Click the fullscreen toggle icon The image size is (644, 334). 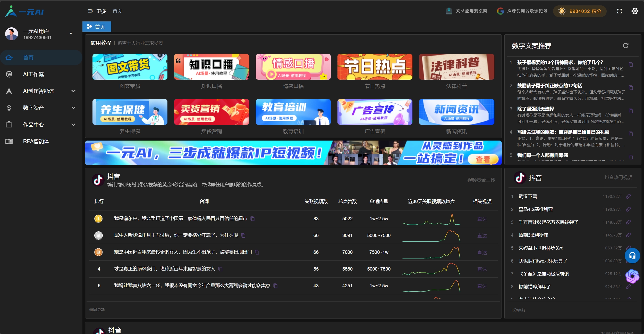coord(619,11)
